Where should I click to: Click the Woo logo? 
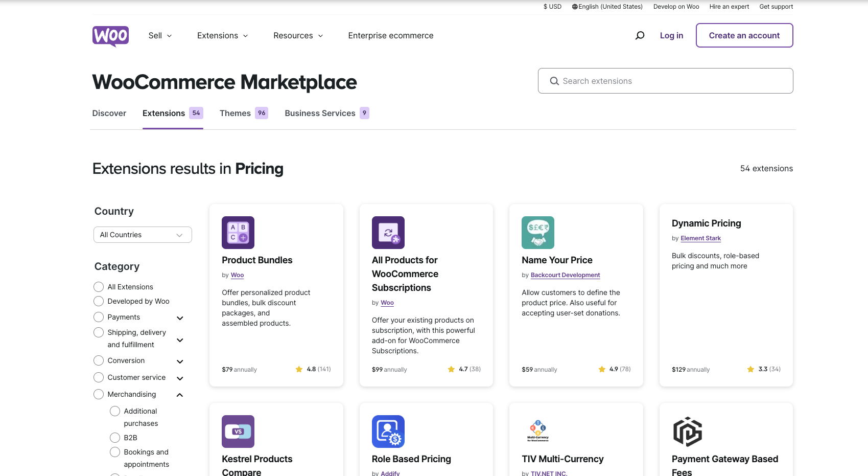click(x=110, y=36)
